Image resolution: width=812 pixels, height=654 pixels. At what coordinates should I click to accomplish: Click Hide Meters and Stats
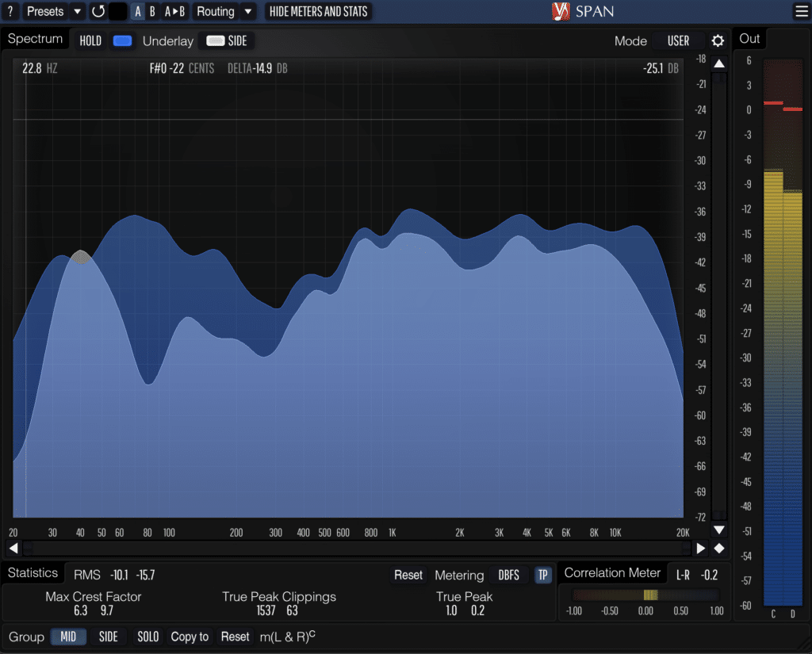pyautogui.click(x=318, y=11)
